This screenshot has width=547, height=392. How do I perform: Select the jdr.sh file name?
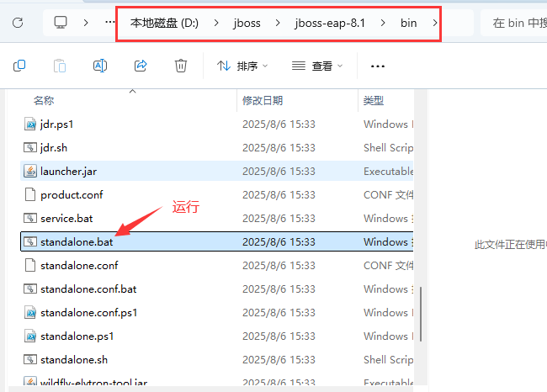click(x=54, y=147)
